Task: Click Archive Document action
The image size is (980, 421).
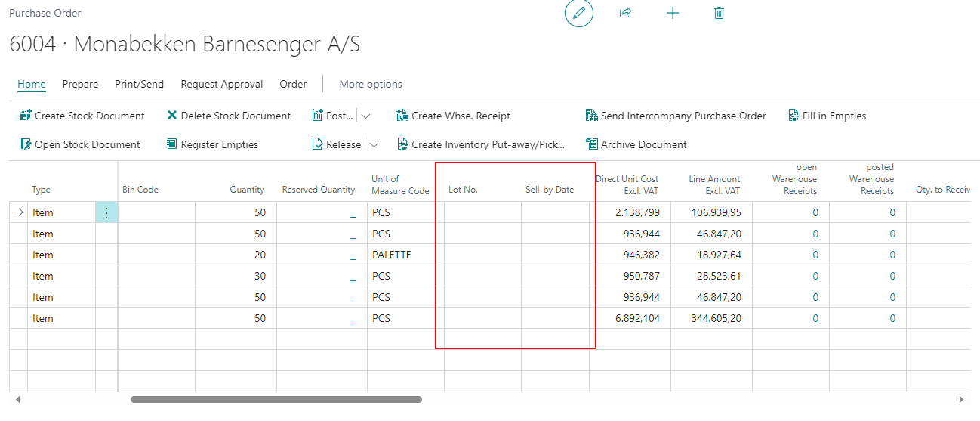Action: [x=636, y=144]
